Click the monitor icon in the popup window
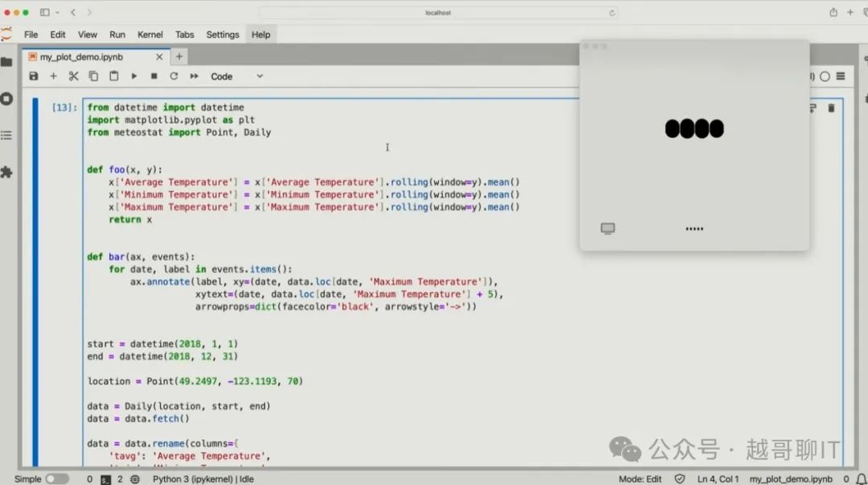Viewport: 868px width, 485px height. coord(608,228)
